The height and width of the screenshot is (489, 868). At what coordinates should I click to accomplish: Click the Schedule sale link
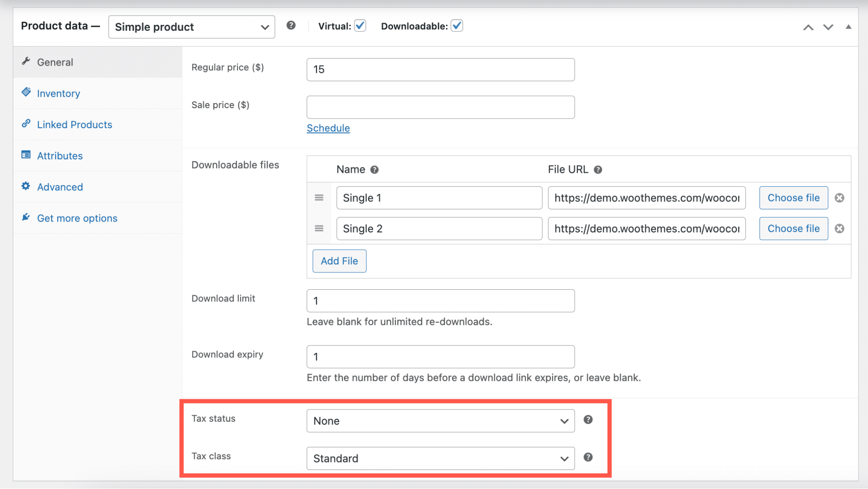coord(328,128)
